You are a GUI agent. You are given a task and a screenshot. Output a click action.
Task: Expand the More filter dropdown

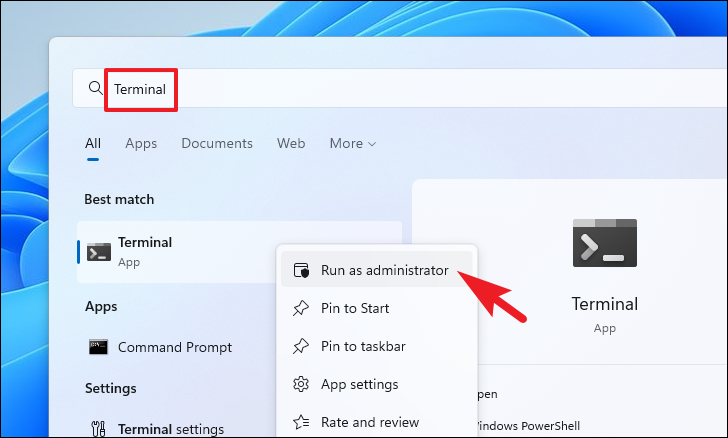point(352,144)
